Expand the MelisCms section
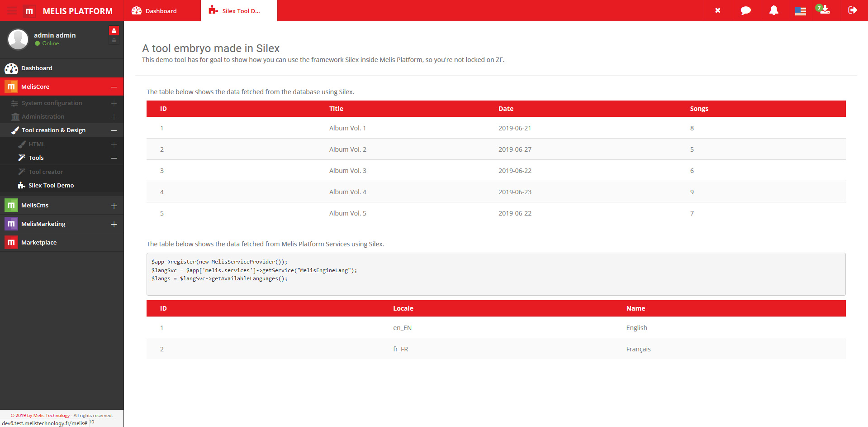 (x=114, y=206)
